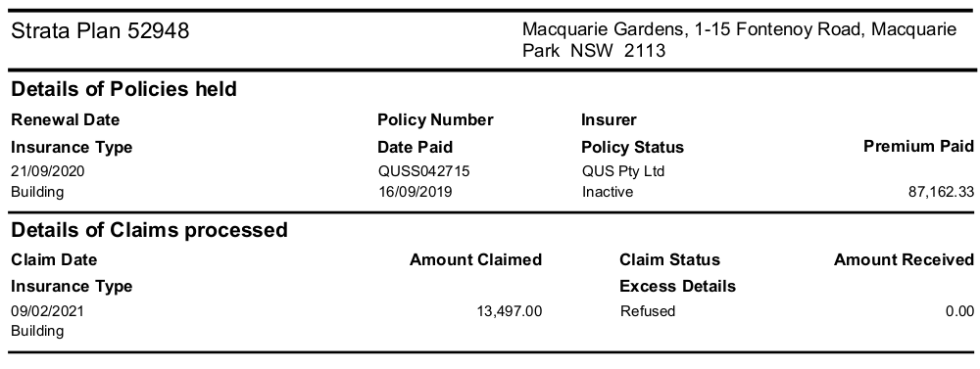Screen dimensions: 980x369
Task: Click the Inactive policy status value
Action: pos(607,192)
